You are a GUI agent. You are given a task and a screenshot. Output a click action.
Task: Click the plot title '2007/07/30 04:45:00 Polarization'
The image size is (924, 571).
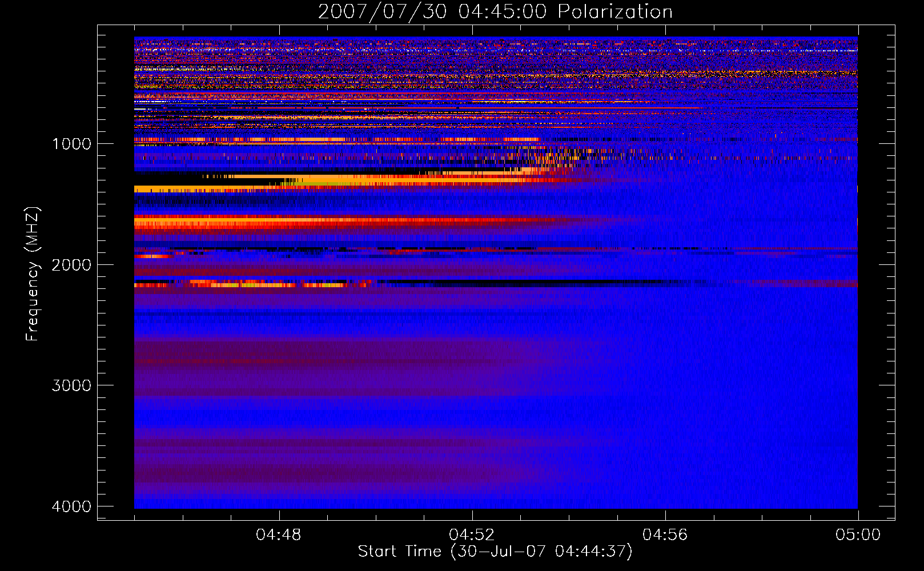click(x=495, y=12)
